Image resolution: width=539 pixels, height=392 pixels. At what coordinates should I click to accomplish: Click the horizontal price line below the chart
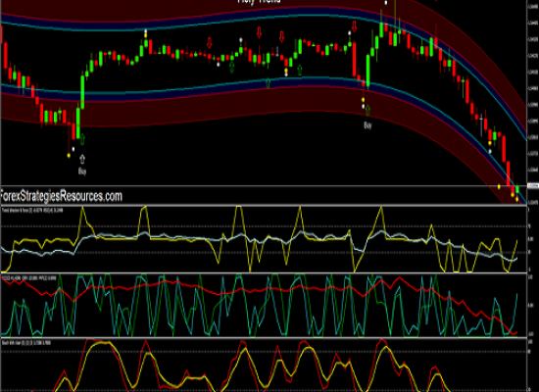[x=264, y=186]
